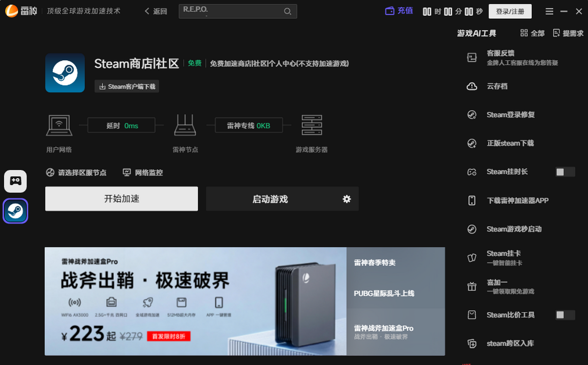Select the Steam icon in left sidebar

coord(16,211)
